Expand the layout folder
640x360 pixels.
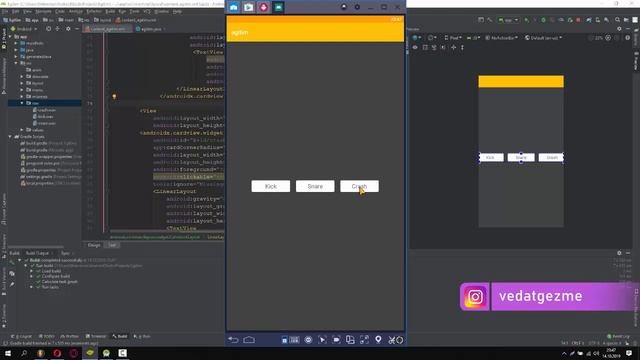click(x=22, y=83)
